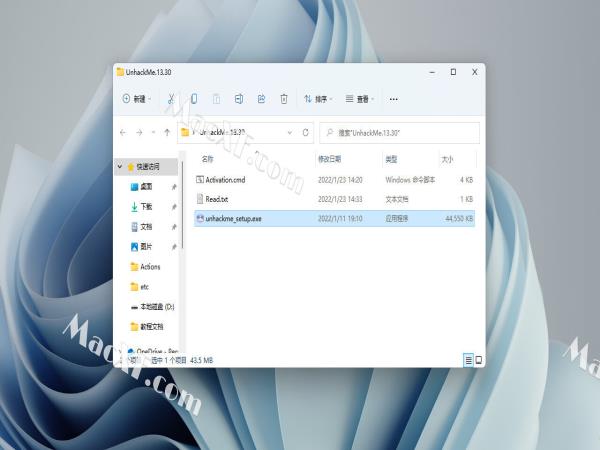Go forward with the right arrow

(x=139, y=133)
